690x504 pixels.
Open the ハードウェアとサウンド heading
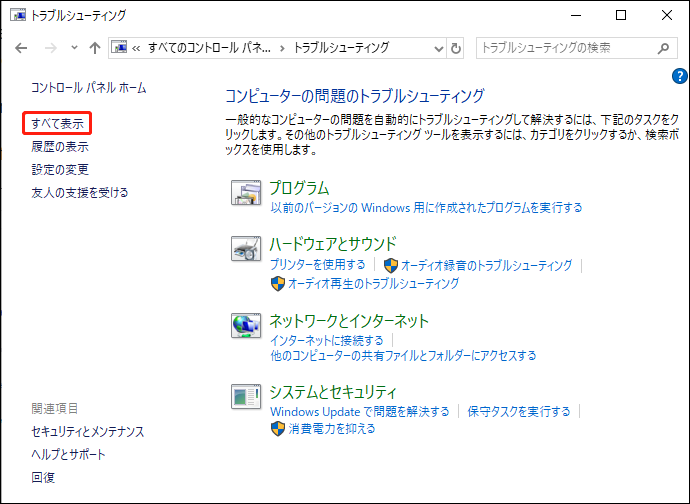coord(333,243)
